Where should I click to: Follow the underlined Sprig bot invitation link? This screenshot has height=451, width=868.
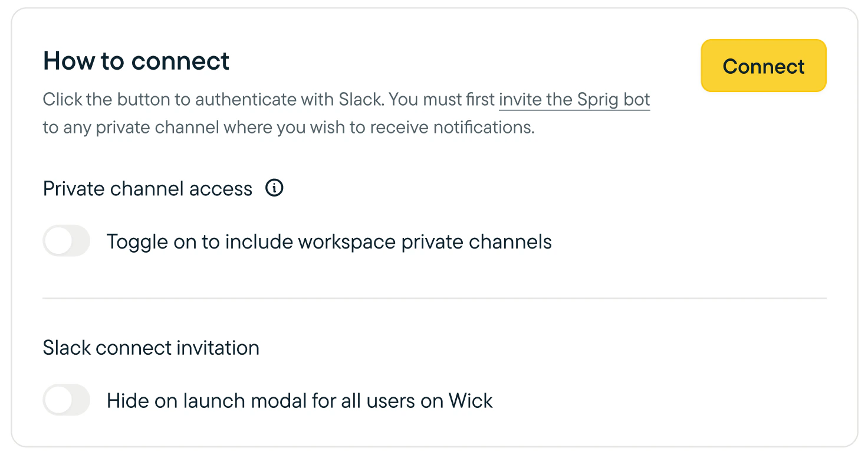tap(574, 99)
